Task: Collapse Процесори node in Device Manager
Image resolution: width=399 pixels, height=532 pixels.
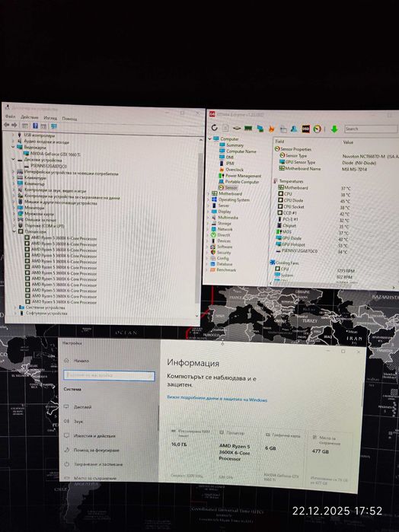Action: (x=14, y=231)
